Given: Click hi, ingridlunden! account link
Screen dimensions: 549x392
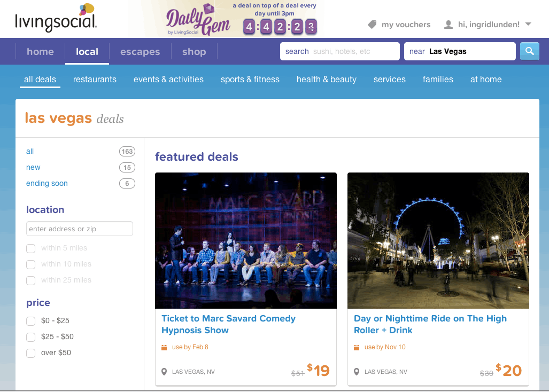Looking at the screenshot, I should click(489, 25).
